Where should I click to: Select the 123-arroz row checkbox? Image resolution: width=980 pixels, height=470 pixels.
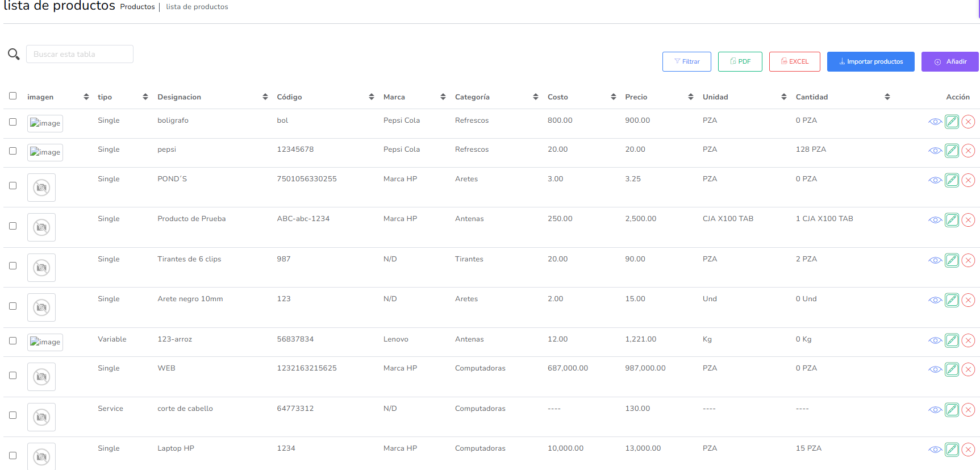coord(13,340)
